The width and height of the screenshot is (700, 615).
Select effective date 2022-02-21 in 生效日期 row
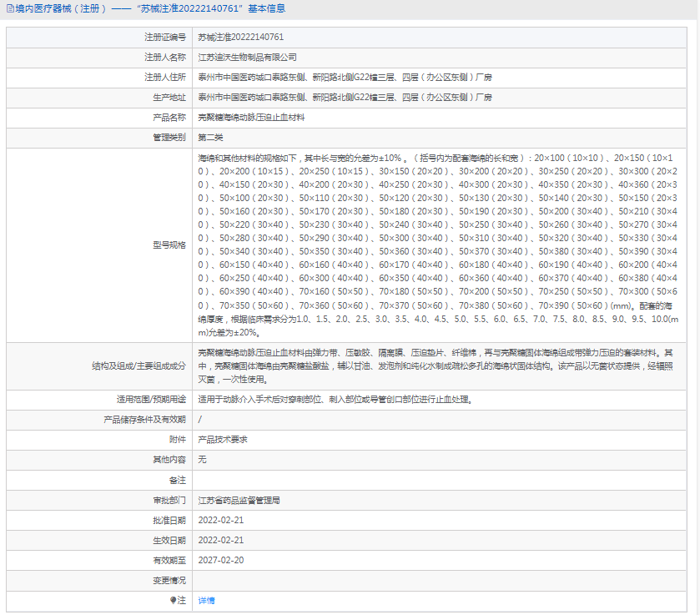[221, 541]
